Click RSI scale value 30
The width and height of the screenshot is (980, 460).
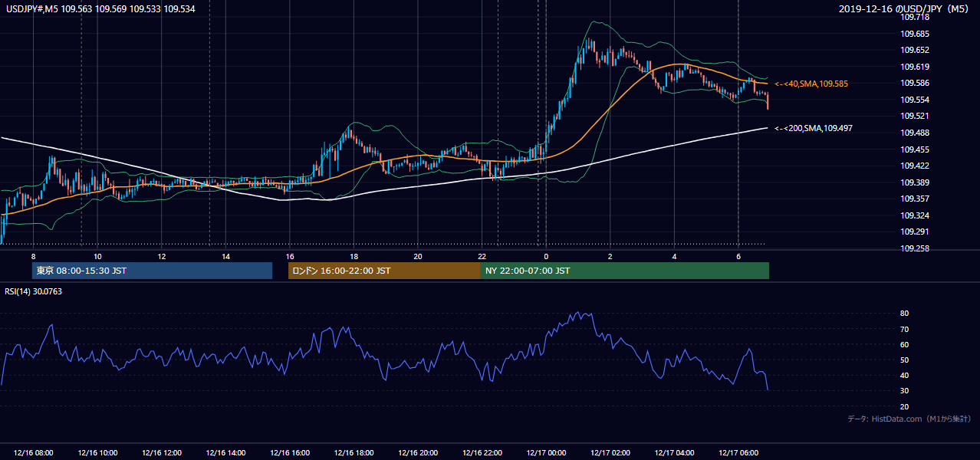905,391
